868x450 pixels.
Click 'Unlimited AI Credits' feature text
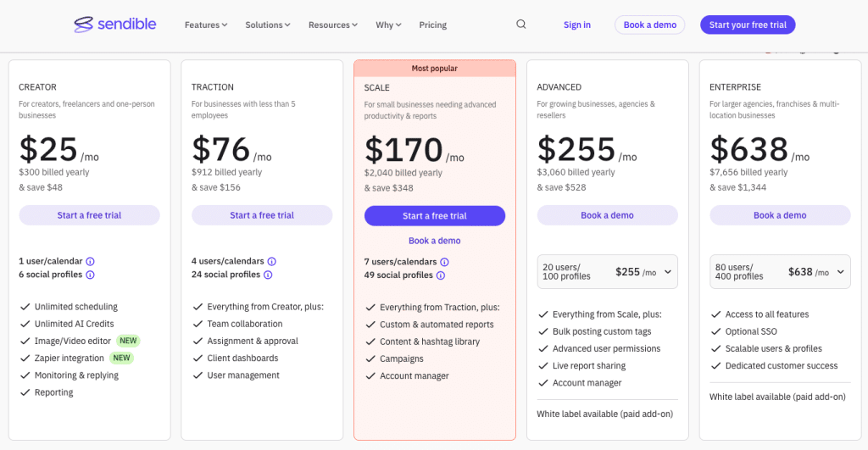pos(75,324)
